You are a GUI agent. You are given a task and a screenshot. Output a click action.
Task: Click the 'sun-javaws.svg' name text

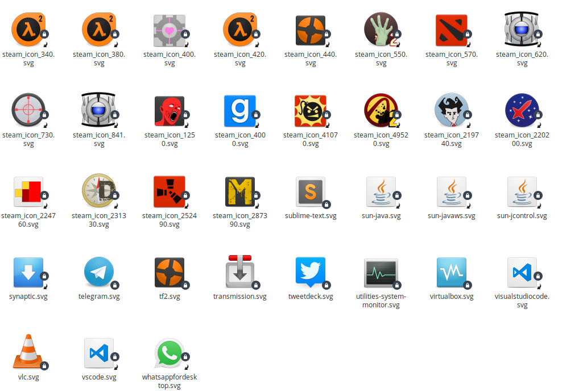click(452, 216)
